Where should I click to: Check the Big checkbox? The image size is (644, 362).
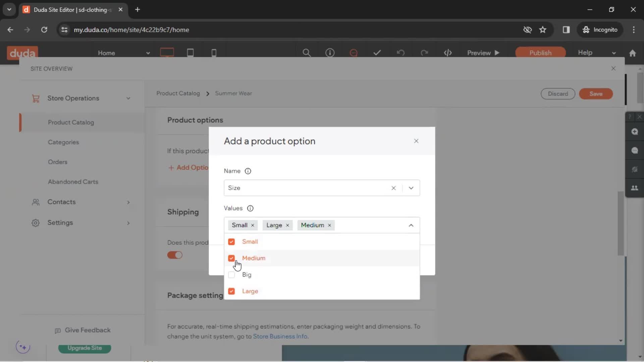231,275
